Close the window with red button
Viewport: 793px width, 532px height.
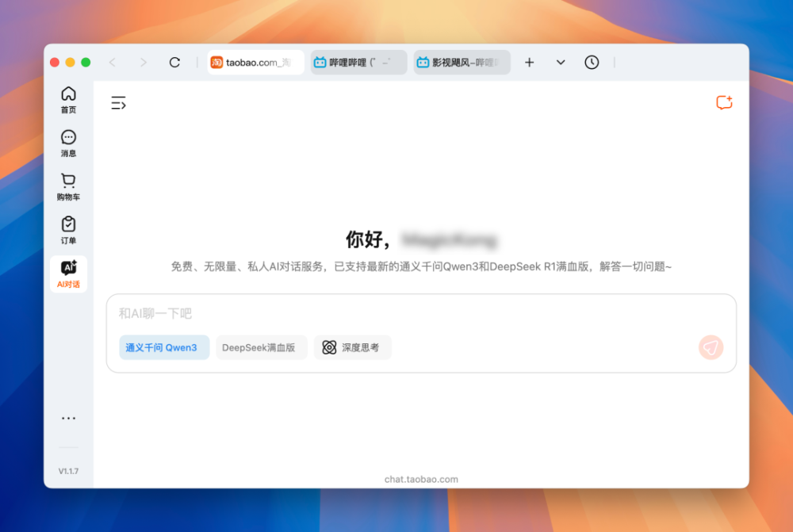coord(55,62)
